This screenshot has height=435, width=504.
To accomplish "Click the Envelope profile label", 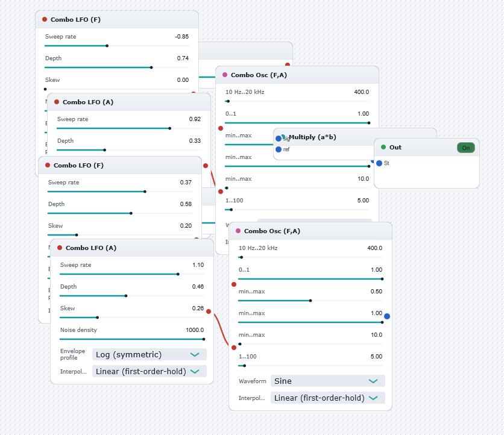I will 72,354.
